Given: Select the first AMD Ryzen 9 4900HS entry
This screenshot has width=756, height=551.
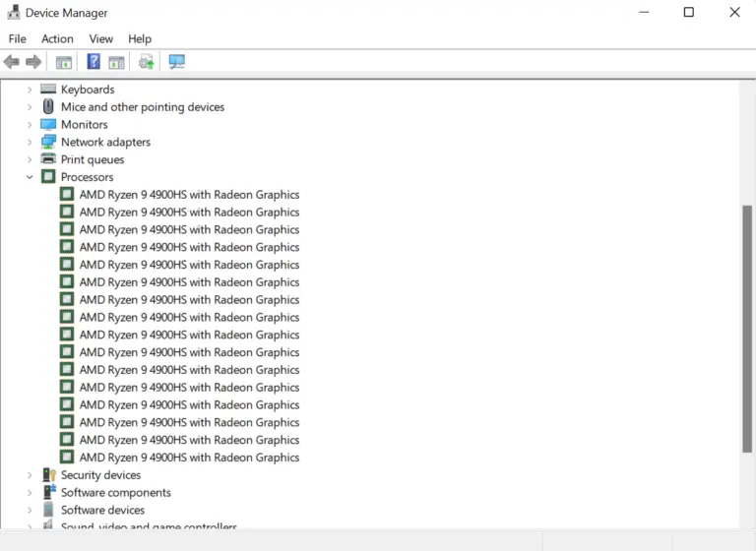Looking at the screenshot, I should [x=189, y=195].
